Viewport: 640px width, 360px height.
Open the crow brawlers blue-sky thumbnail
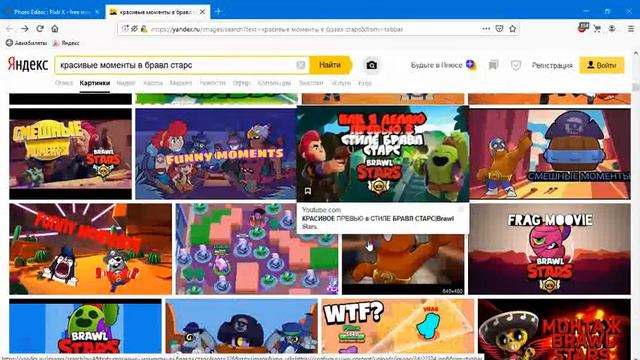tap(242, 327)
